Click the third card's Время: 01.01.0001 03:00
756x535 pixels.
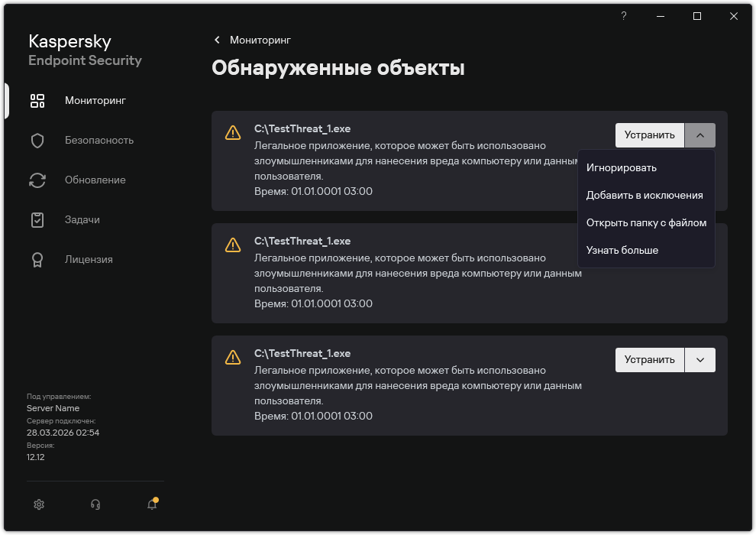coord(313,416)
